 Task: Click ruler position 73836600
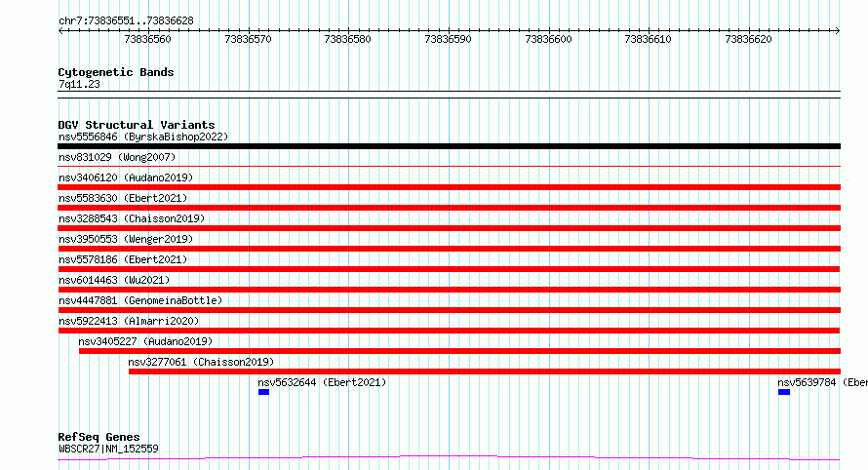click(x=548, y=39)
